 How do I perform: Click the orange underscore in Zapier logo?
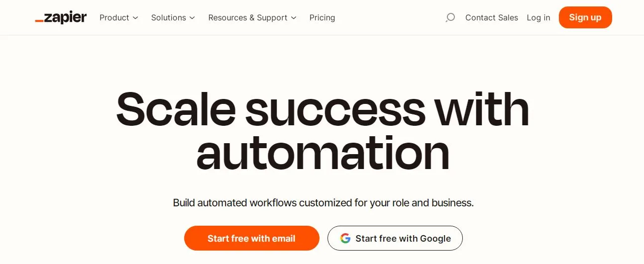coord(39,21)
